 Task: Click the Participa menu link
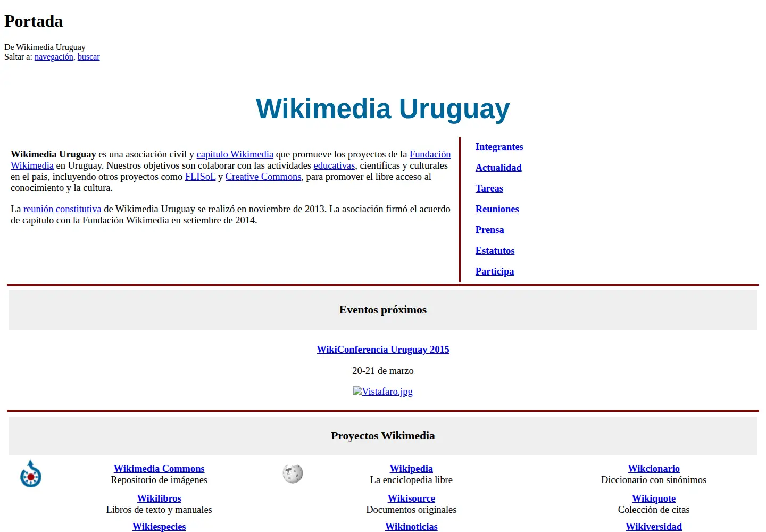[x=495, y=271]
